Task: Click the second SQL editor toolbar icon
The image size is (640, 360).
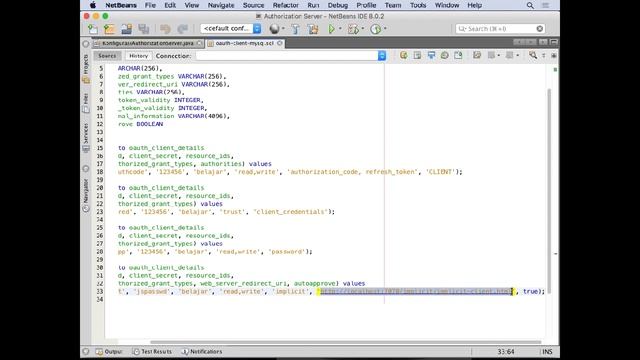Action: [x=417, y=55]
